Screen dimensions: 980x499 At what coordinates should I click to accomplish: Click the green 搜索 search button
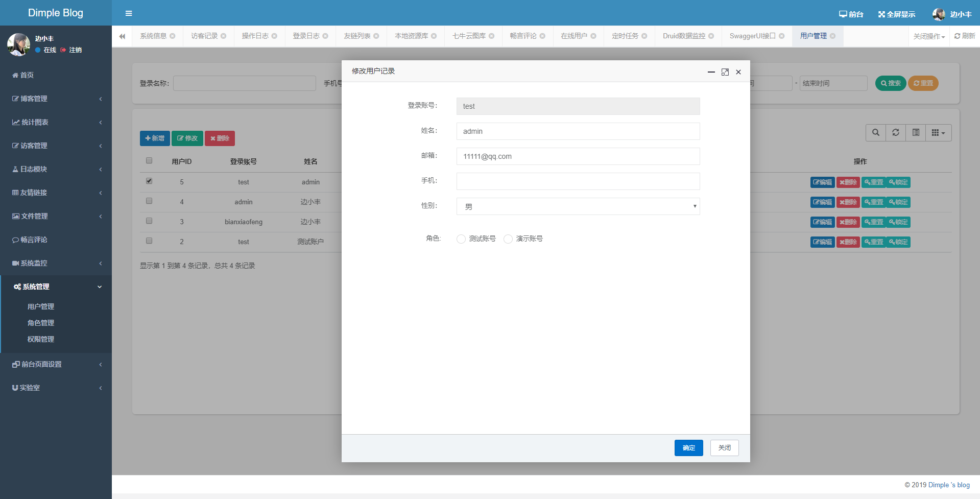click(x=891, y=83)
